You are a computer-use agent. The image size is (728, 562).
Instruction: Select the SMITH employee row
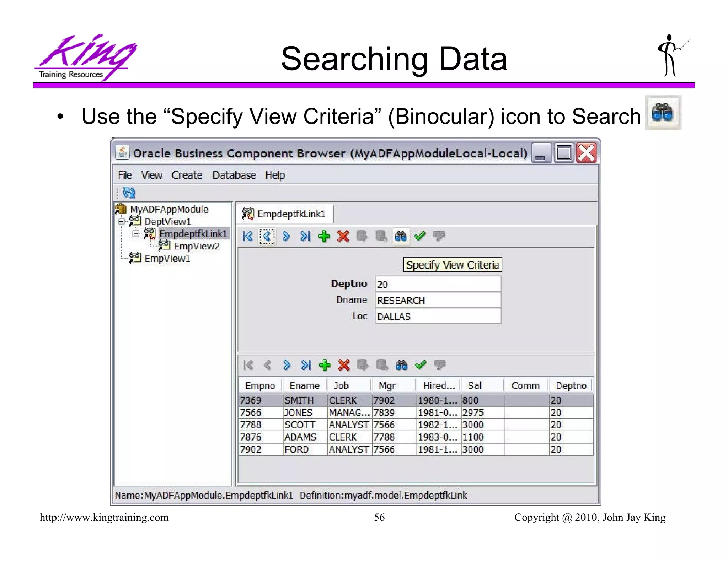(x=416, y=400)
